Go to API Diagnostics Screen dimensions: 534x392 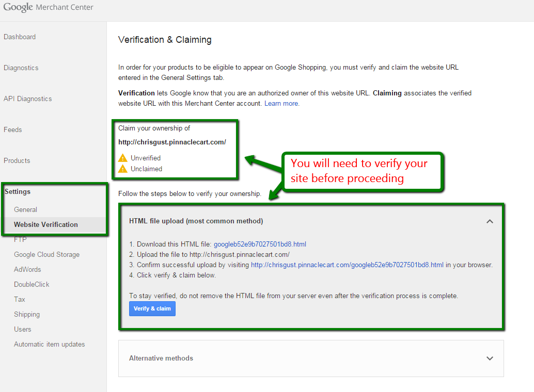pos(28,99)
